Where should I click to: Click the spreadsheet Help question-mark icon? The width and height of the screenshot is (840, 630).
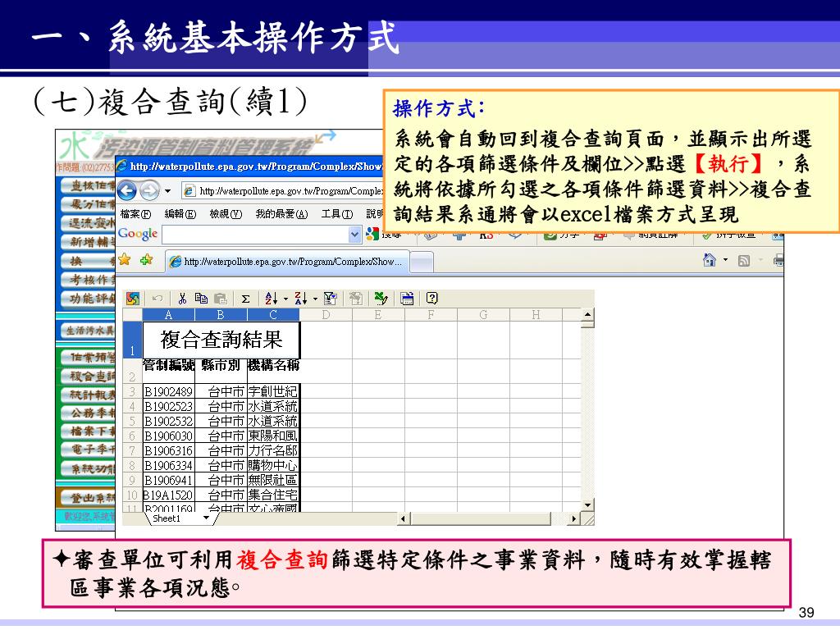point(431,298)
